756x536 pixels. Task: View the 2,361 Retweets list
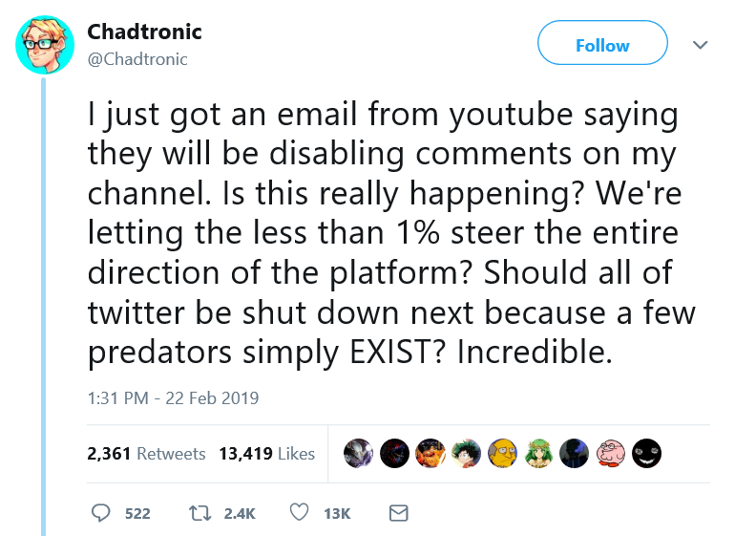(x=146, y=454)
